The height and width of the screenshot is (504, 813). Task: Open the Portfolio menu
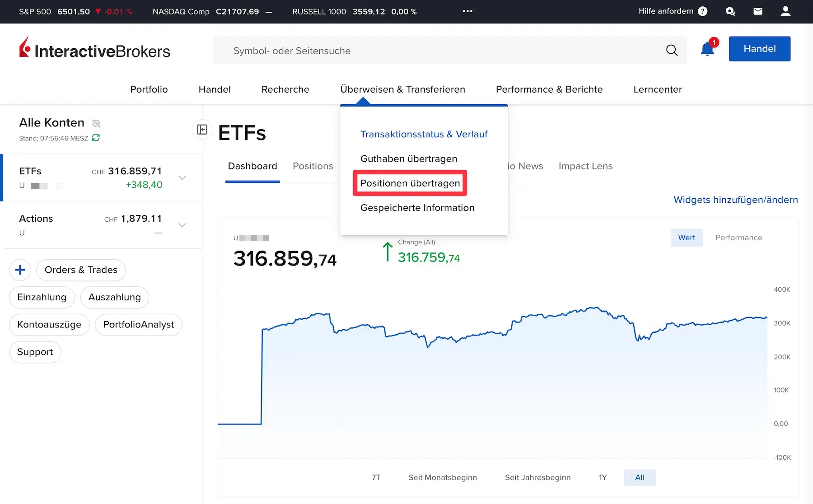149,89
